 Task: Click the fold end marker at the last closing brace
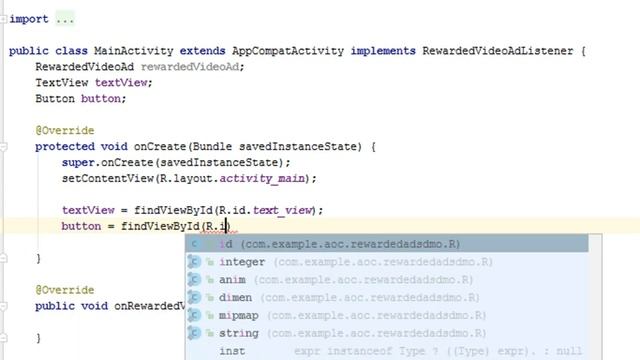pyautogui.click(x=3, y=338)
